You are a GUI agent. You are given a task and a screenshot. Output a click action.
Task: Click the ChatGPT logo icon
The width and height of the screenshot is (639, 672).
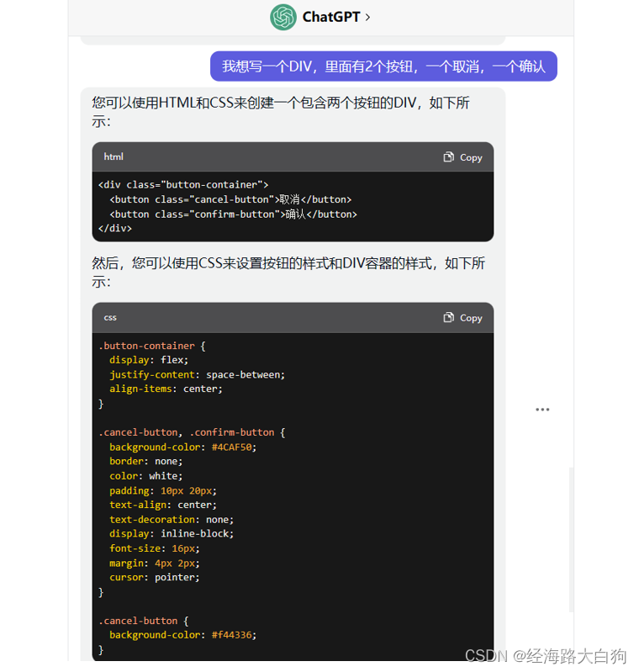coord(283,17)
